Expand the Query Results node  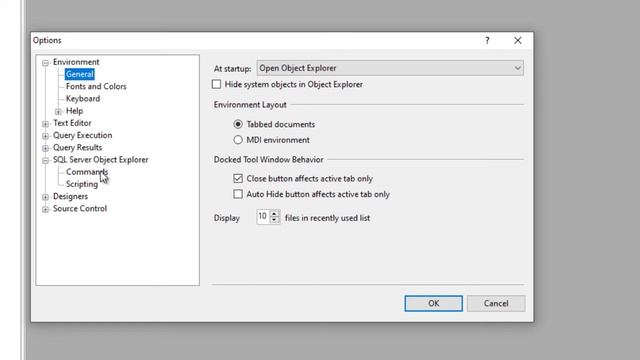(45, 148)
